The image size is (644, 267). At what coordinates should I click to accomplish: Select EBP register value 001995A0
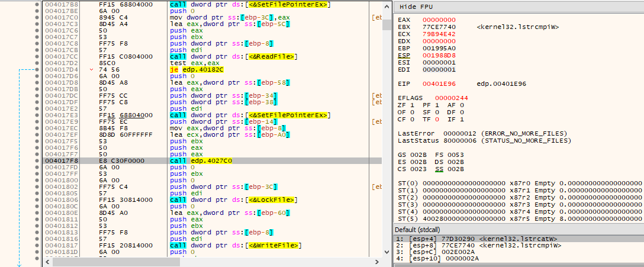439,47
